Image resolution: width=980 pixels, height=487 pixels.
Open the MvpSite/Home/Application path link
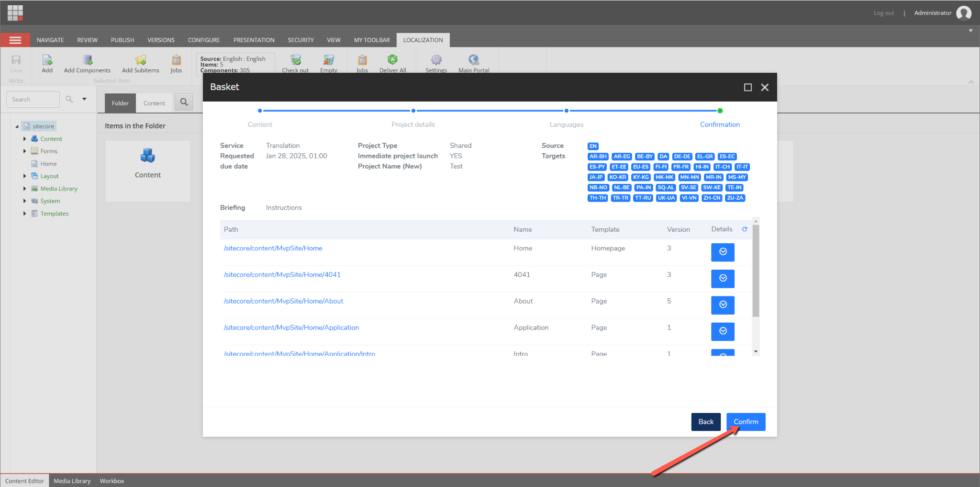tap(291, 328)
